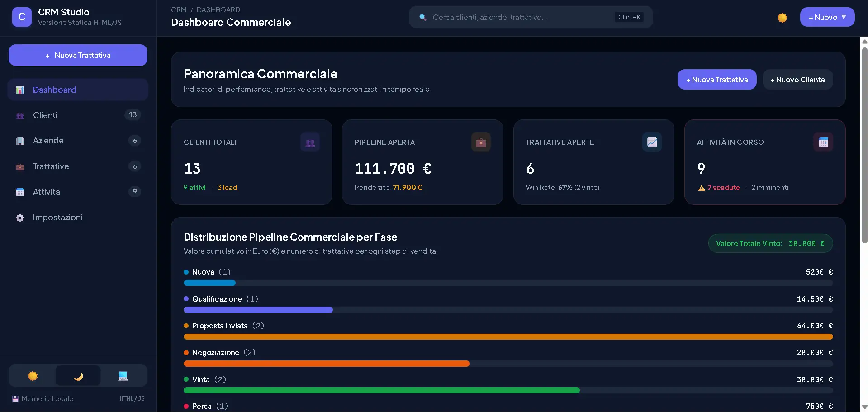Open Clienti section in sidebar
This screenshot has height=412, width=868.
coord(78,115)
